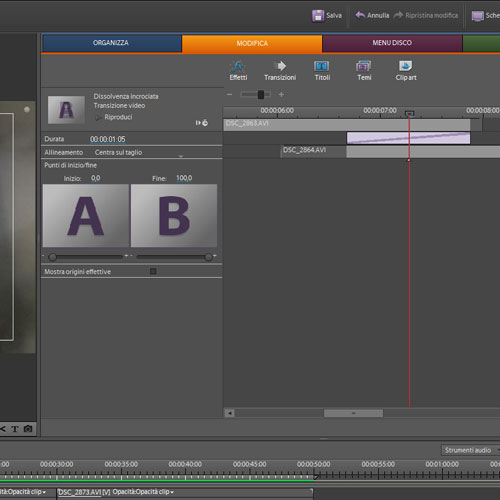Open the Effetti panel
The image size is (500, 500).
(x=238, y=70)
